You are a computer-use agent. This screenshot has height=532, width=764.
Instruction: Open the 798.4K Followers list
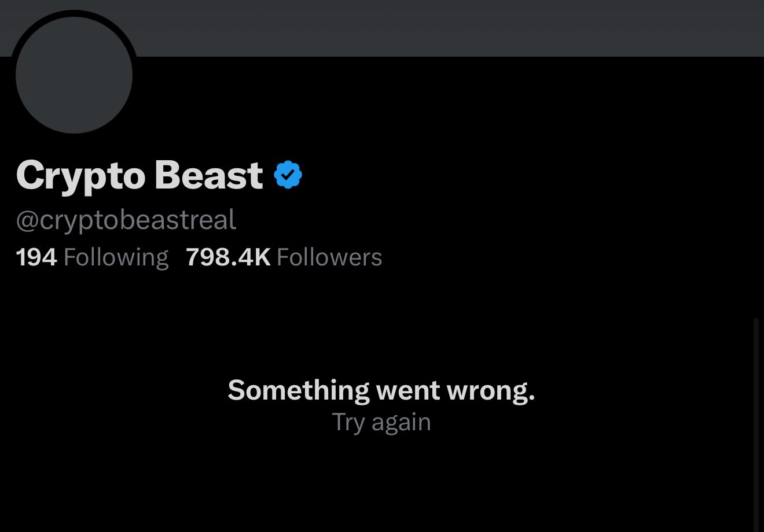[284, 257]
